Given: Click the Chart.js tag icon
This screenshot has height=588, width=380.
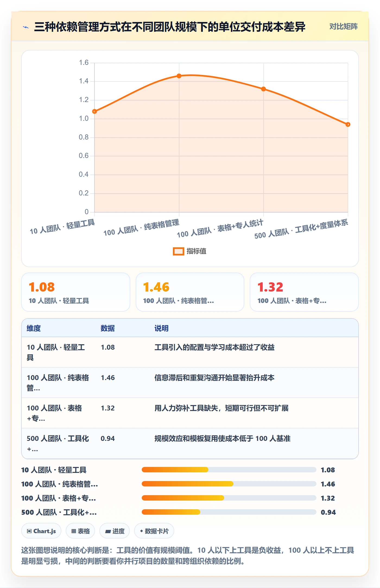Looking at the screenshot, I should 29,531.
